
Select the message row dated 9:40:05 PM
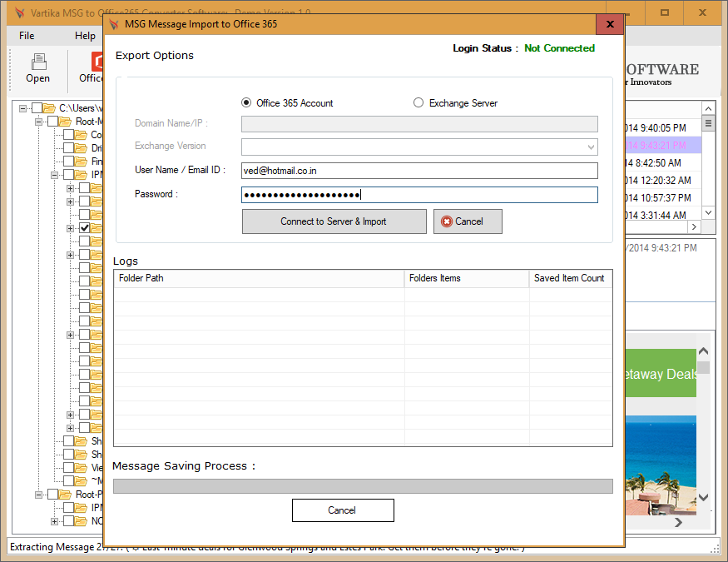tap(663, 127)
